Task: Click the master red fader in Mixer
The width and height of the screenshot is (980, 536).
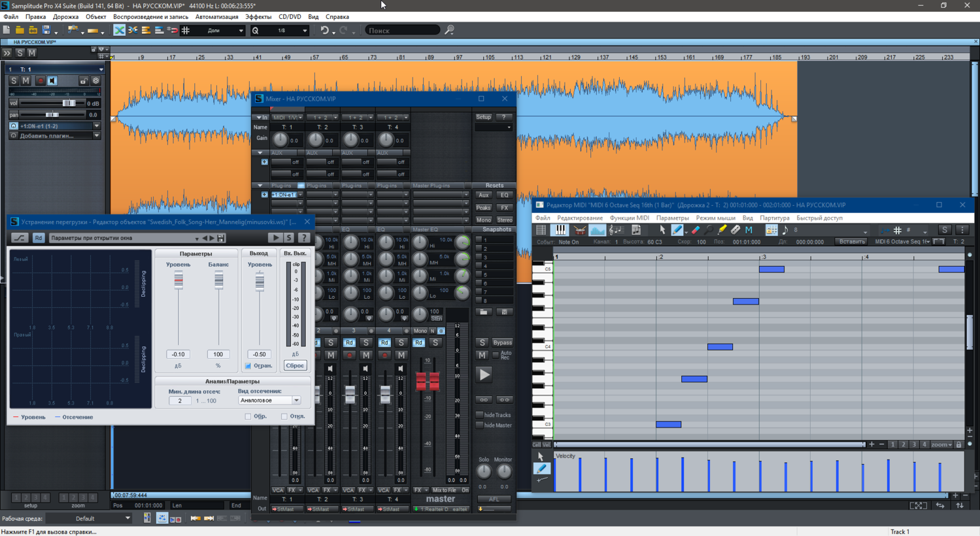Action: coord(428,380)
